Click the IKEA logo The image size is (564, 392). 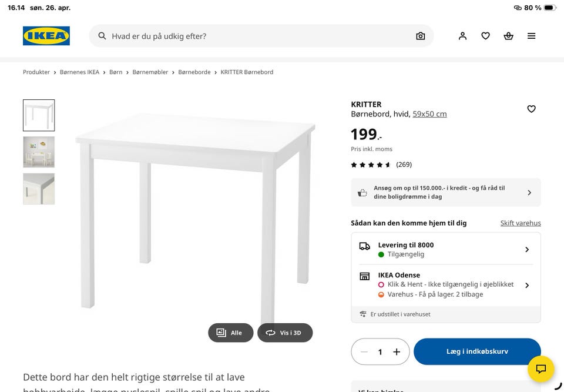[46, 36]
